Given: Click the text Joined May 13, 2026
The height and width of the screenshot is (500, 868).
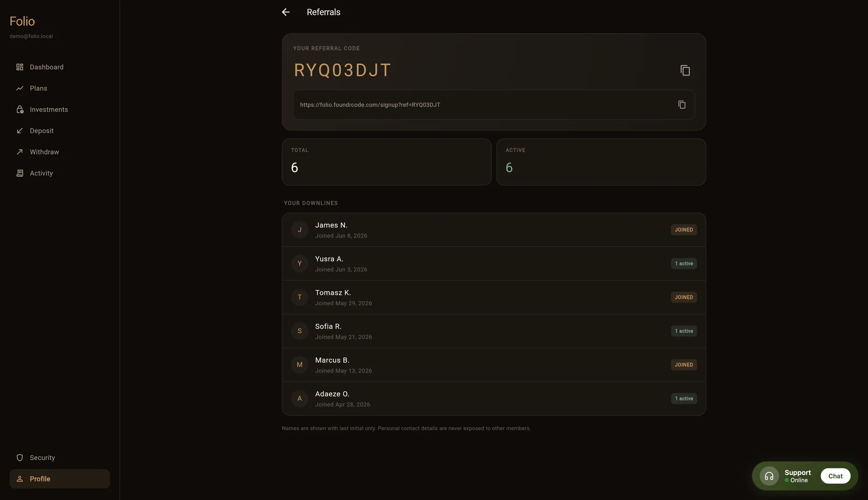Looking at the screenshot, I should point(344,371).
